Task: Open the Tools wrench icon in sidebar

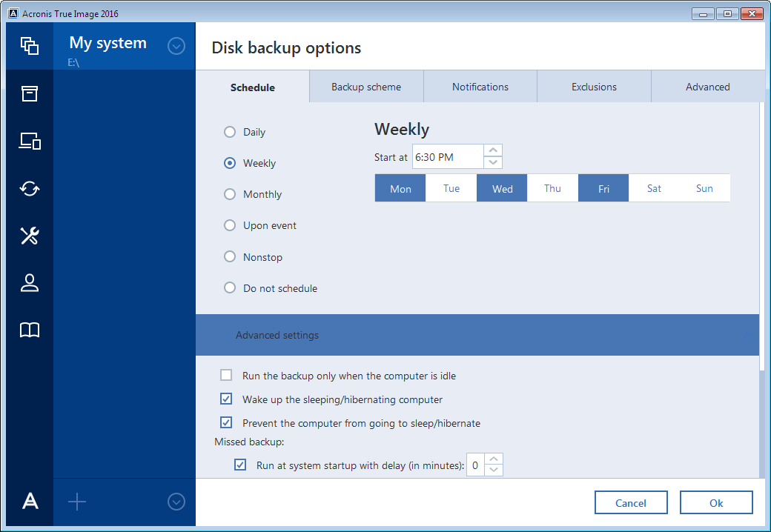Action: coord(29,236)
